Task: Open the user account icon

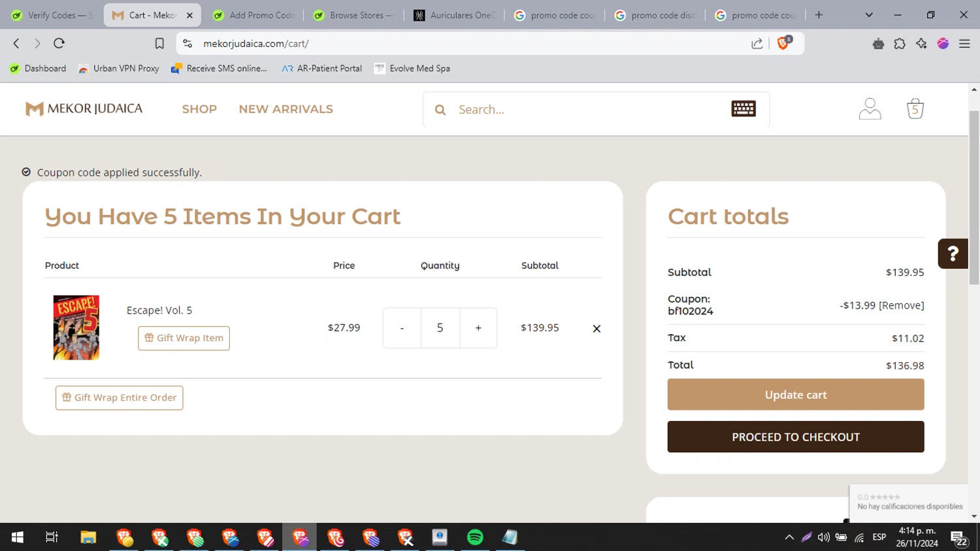Action: (x=870, y=109)
